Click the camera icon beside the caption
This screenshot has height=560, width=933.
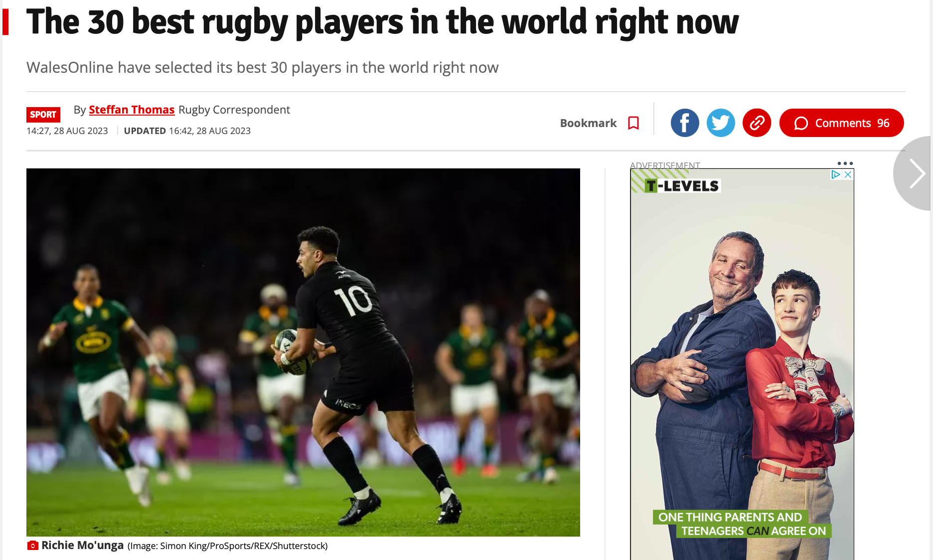[x=32, y=546]
